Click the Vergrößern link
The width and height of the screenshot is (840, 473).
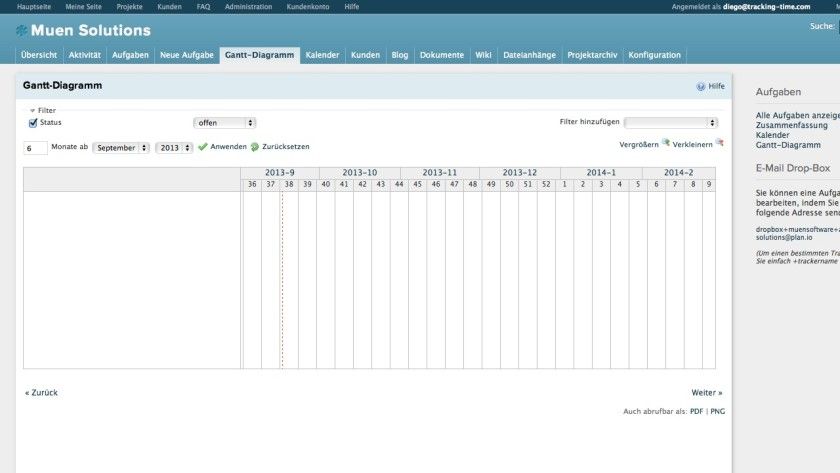coord(639,145)
